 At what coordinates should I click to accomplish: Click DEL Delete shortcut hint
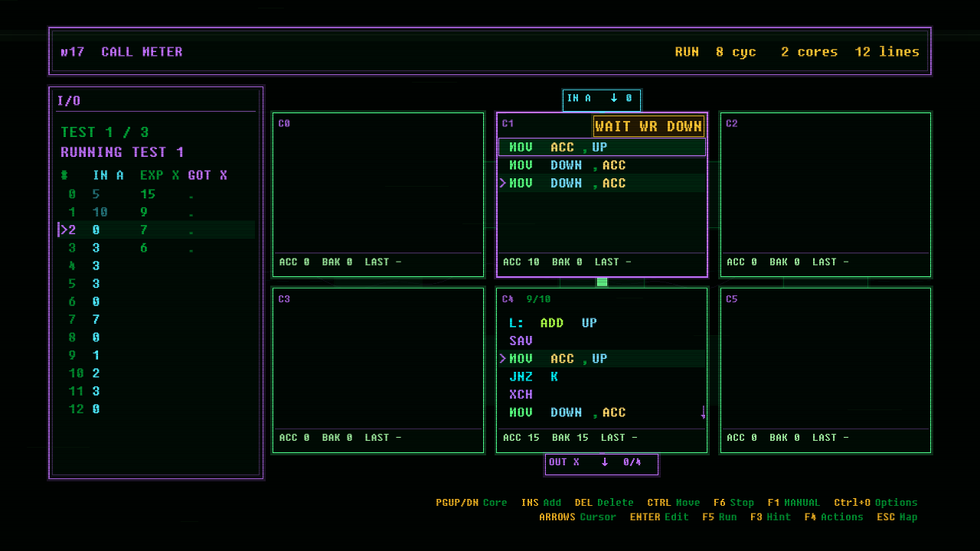coord(604,503)
